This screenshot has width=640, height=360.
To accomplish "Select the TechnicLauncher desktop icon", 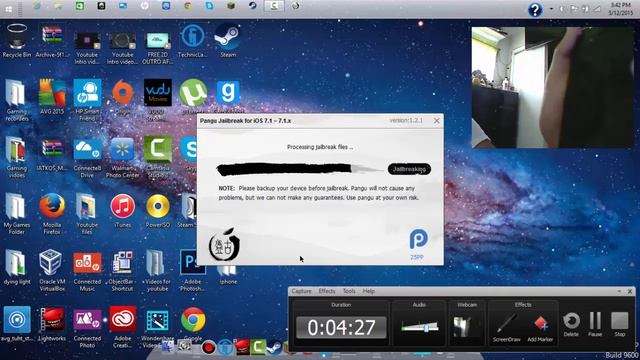I will 193,41.
